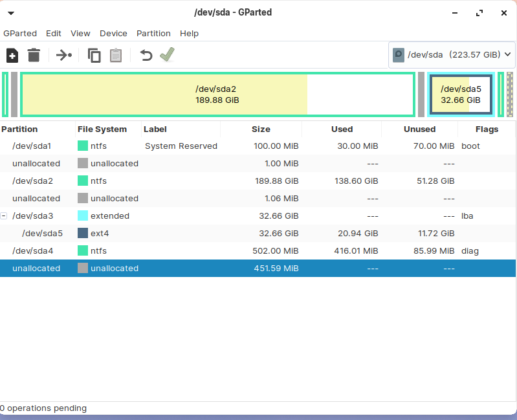Select the /dev/sda1 sliver in disk map

click(5, 94)
